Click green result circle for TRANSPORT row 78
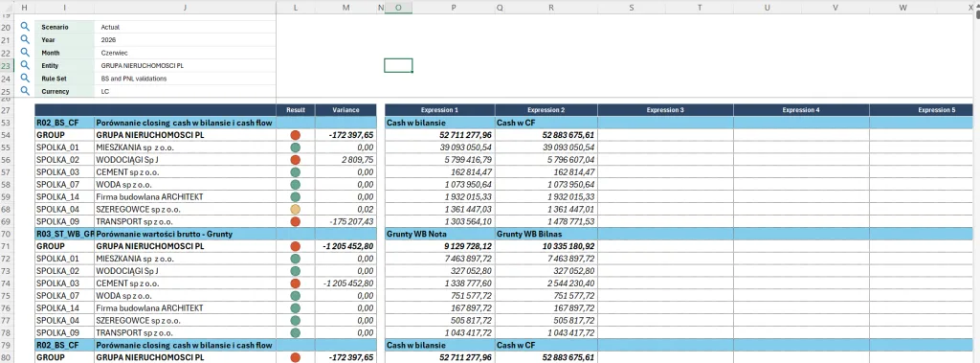 click(295, 333)
